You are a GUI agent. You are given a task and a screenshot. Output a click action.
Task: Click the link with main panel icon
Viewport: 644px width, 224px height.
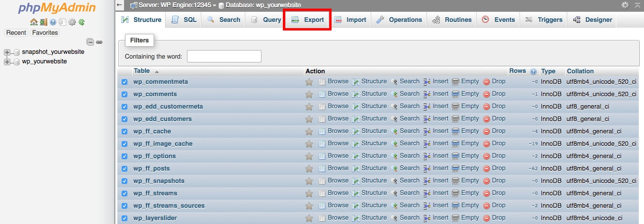[x=99, y=42]
